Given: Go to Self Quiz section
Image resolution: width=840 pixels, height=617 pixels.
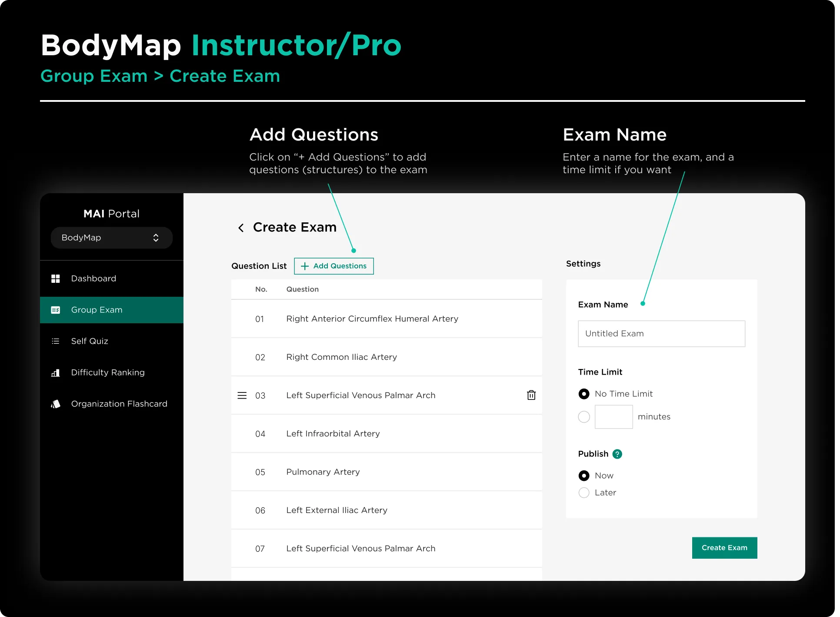Looking at the screenshot, I should pos(112,341).
